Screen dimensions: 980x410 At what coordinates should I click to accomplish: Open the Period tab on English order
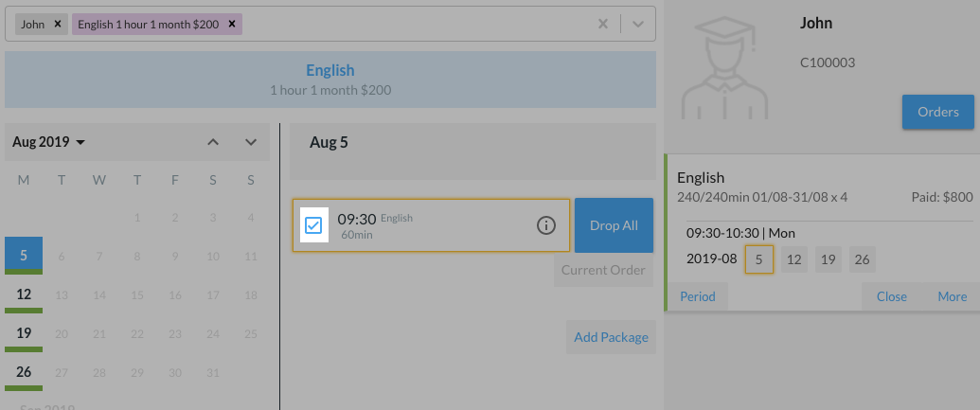pos(697,296)
